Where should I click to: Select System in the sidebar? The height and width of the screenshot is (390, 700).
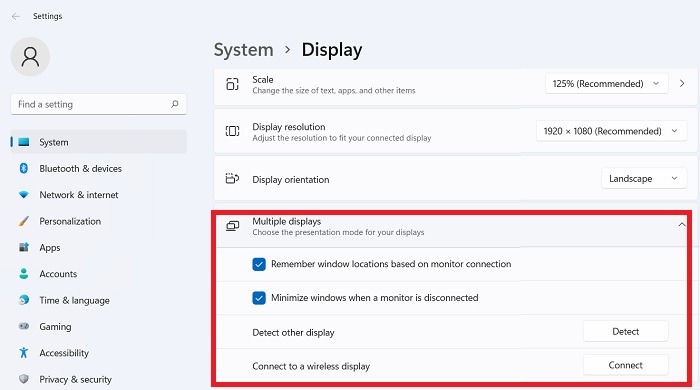tap(99, 142)
